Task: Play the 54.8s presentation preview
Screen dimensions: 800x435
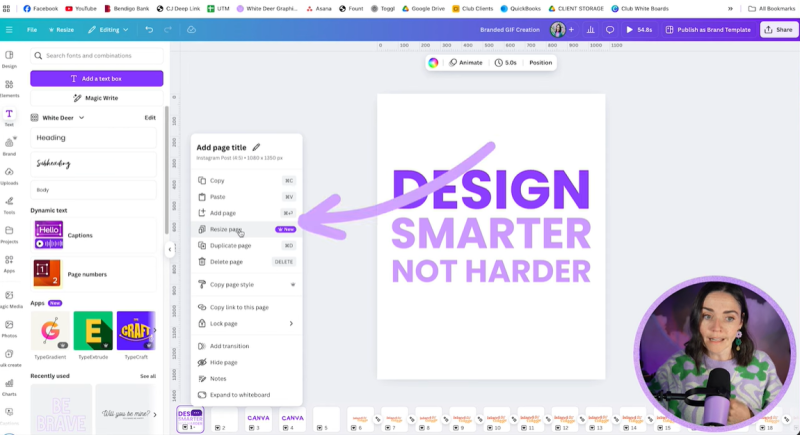Action: click(x=639, y=30)
